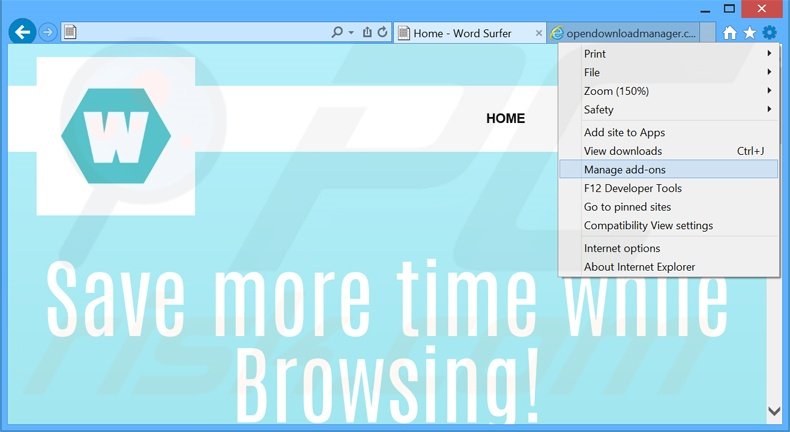Expand the Print submenu
The width and height of the screenshot is (790, 432).
[669, 53]
